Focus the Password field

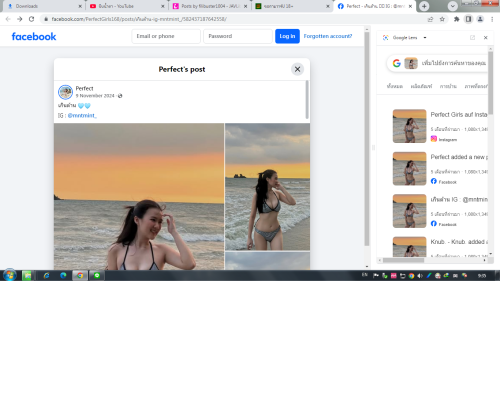coord(238,36)
